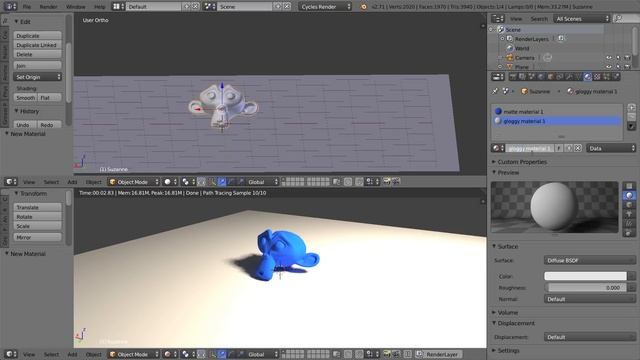Open the Help menu
The height and width of the screenshot is (360, 640).
(x=100, y=7)
